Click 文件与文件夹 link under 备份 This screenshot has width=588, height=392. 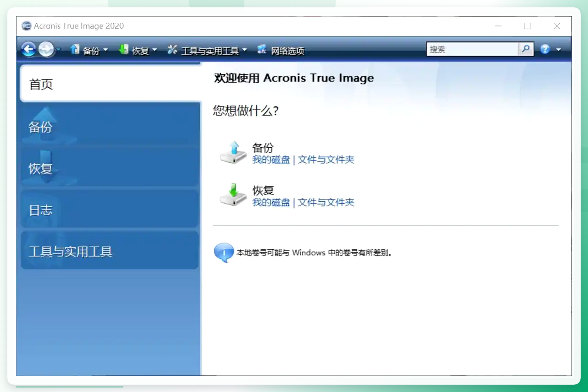(x=326, y=160)
